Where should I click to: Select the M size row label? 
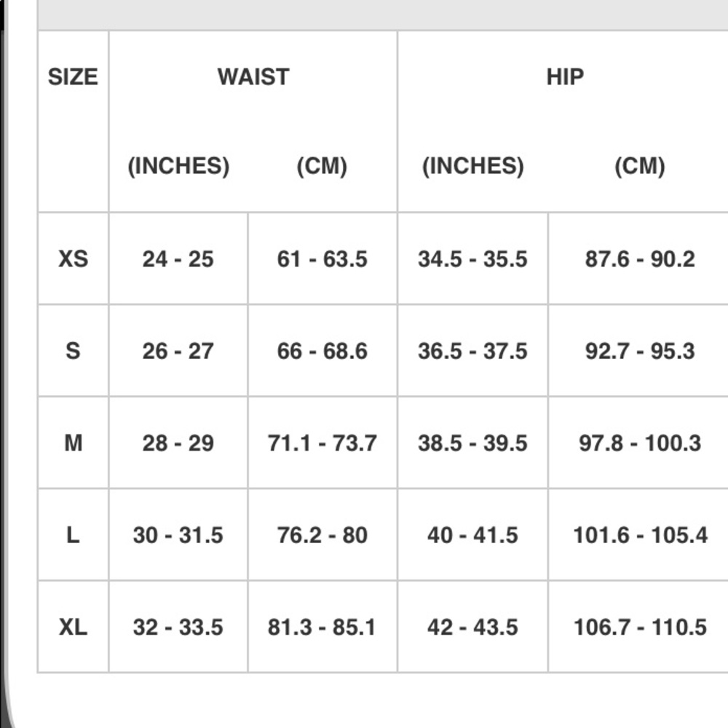[73, 443]
